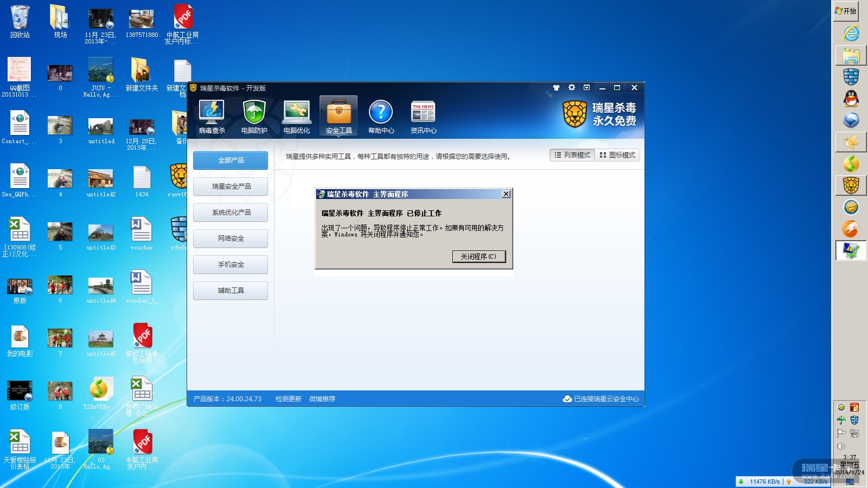Open QQ penguin from the taskbar

(x=851, y=99)
